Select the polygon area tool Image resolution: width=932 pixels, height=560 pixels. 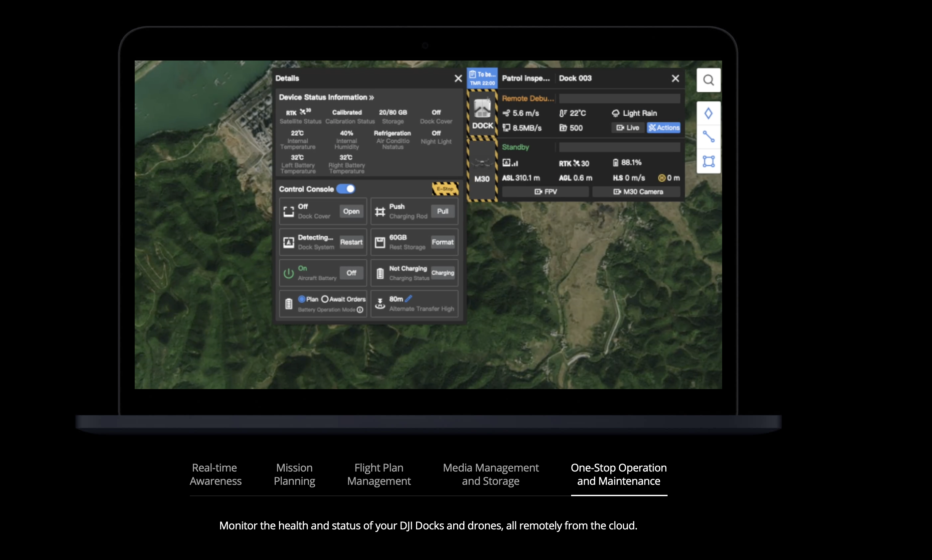[708, 162]
